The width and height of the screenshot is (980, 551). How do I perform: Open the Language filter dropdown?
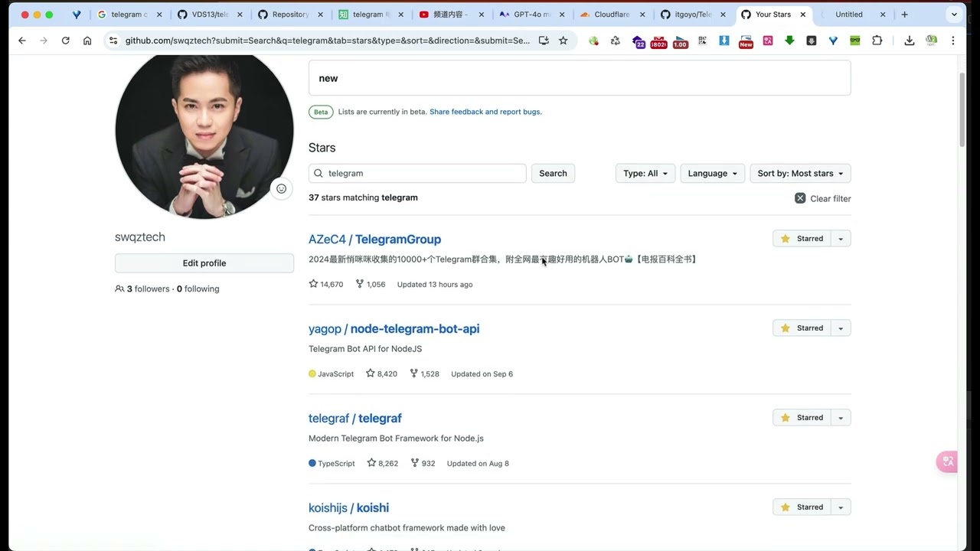click(x=712, y=173)
